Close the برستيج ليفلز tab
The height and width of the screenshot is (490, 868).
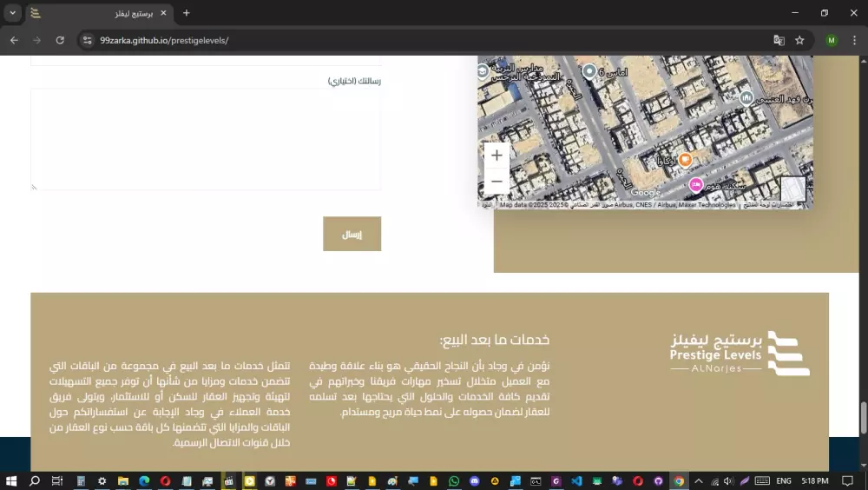click(x=163, y=13)
